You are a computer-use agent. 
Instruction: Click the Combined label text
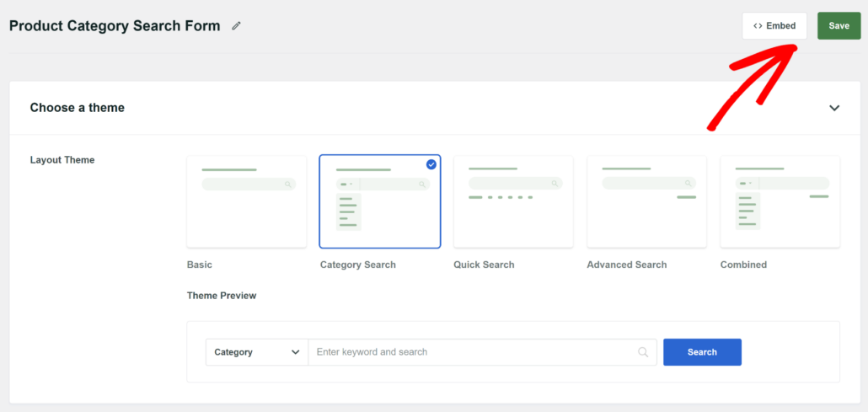click(x=743, y=265)
